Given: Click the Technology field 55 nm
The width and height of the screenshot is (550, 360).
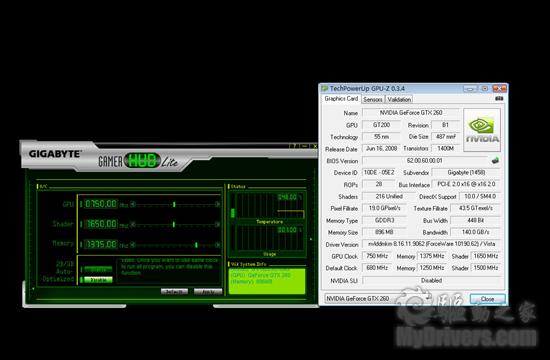Looking at the screenshot, I should (381, 137).
